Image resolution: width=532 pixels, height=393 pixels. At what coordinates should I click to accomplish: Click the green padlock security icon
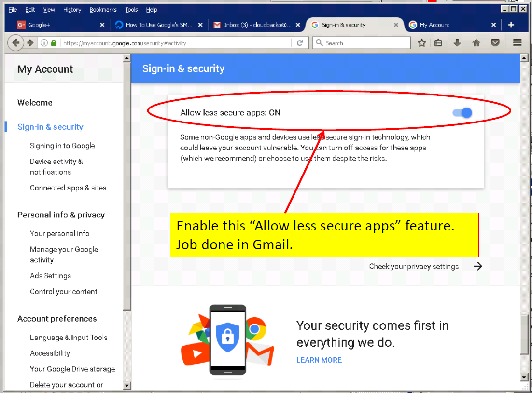[54, 43]
